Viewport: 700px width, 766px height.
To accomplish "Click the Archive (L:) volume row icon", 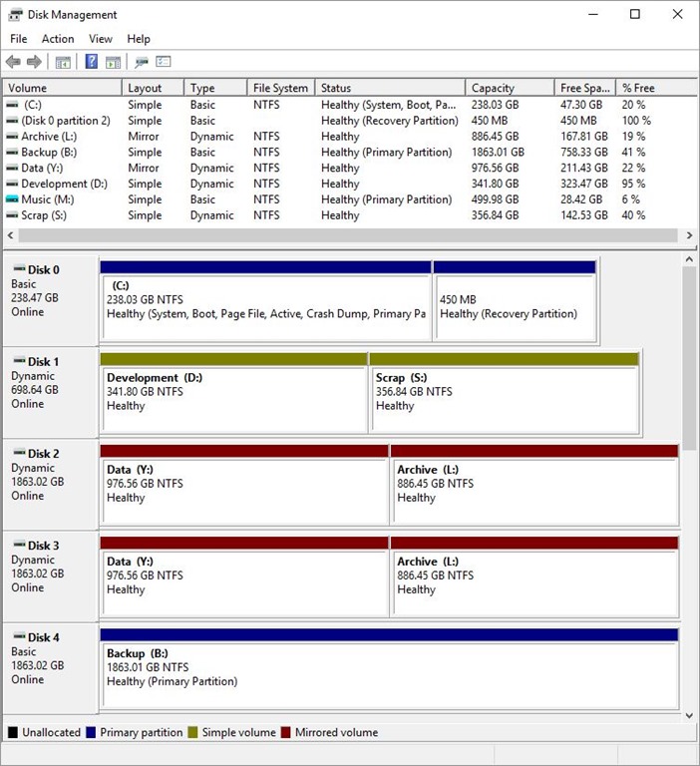I will [12, 137].
